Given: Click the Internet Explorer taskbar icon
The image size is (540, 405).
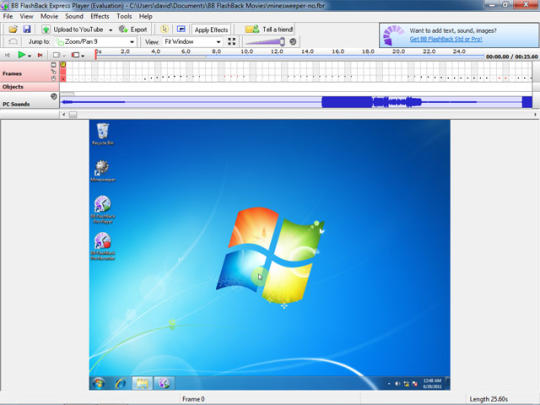Looking at the screenshot, I should 120,383.
